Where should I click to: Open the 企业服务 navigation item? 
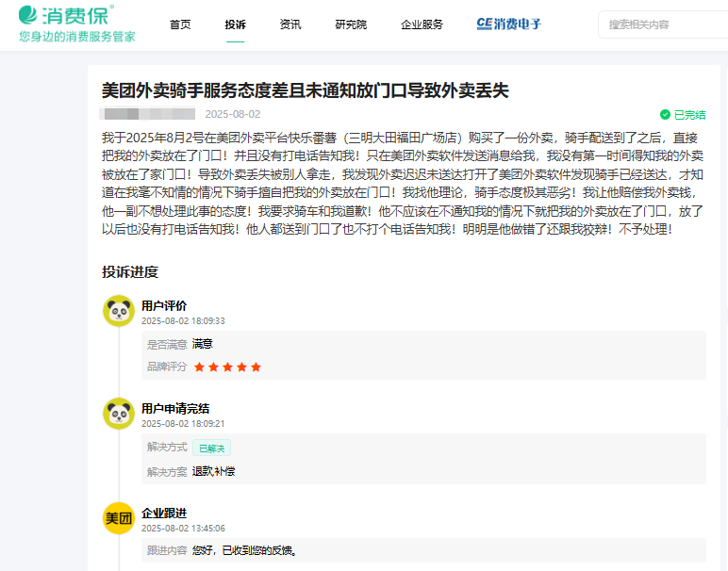point(422,24)
